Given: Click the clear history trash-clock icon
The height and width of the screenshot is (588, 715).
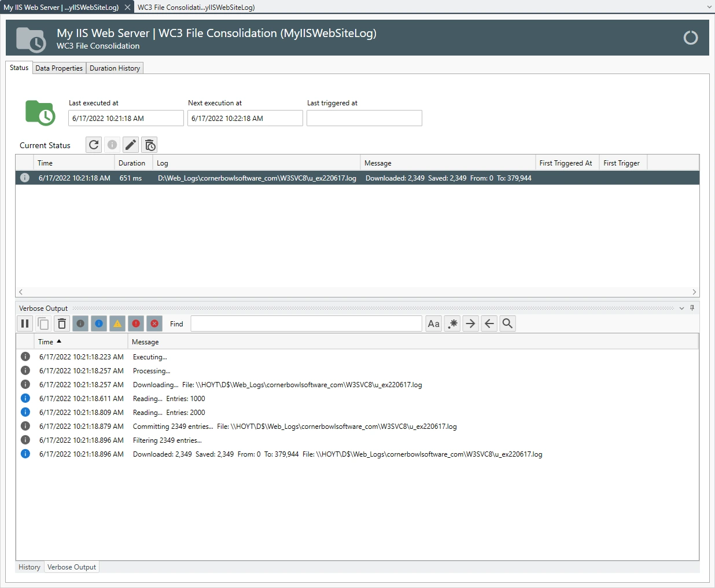Looking at the screenshot, I should point(150,145).
